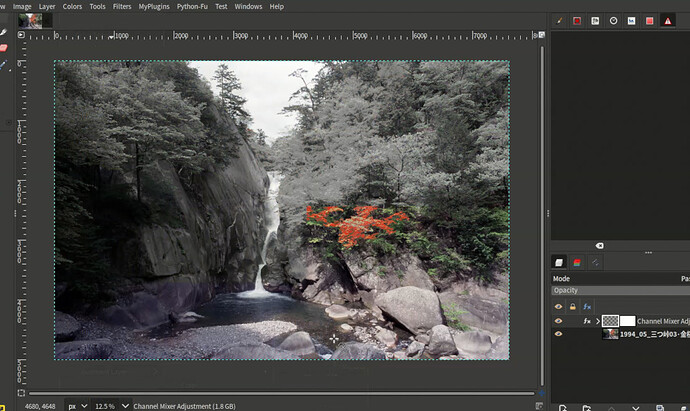The height and width of the screenshot is (411, 690).
Task: Open the Layer menu
Action: point(47,7)
